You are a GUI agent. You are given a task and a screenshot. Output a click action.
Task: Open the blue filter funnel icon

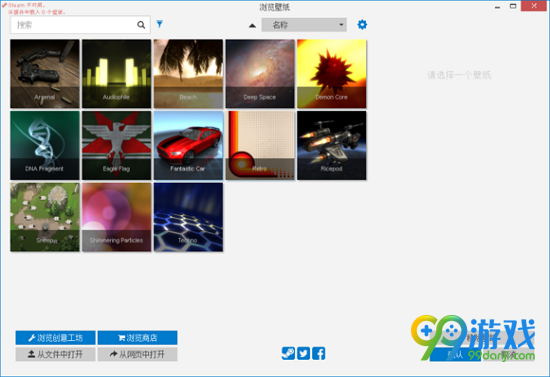pos(160,24)
